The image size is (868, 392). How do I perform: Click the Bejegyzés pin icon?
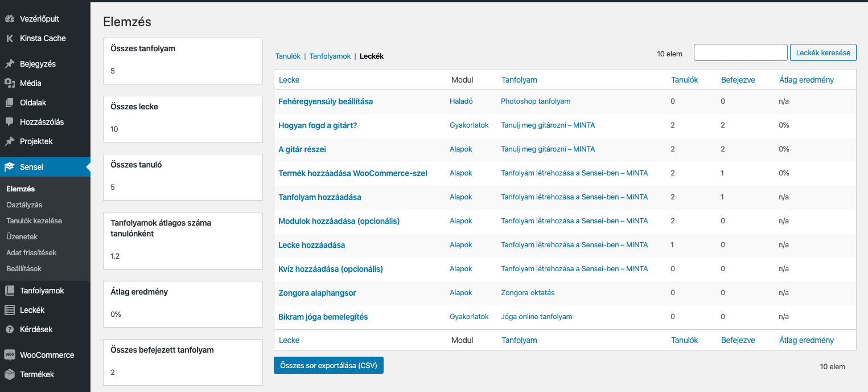pyautogui.click(x=10, y=64)
